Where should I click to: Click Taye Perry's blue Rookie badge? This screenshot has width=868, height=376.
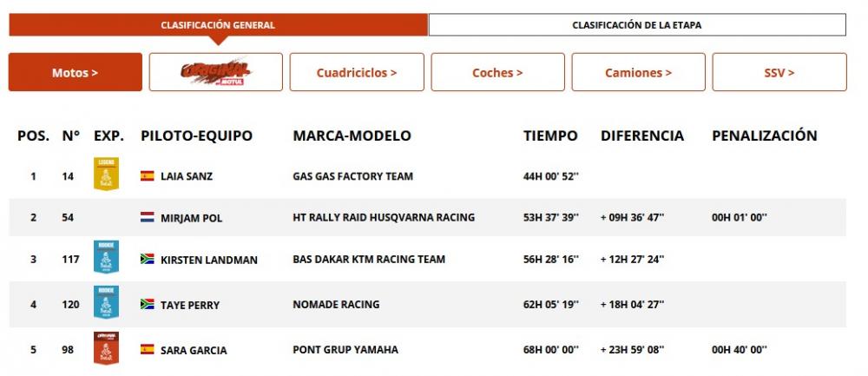click(106, 304)
